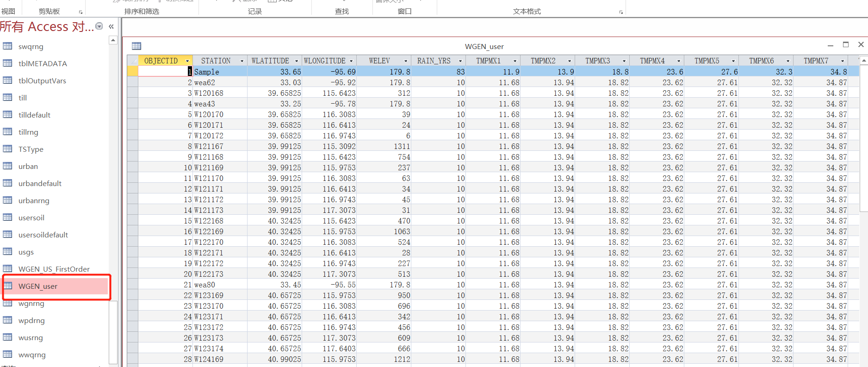Open WLATITUDE column filter dropdown
868x367 pixels.
click(x=297, y=61)
